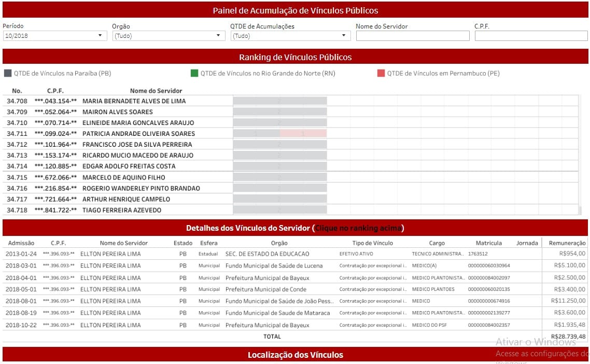
Task: Click the Admissão column header
Action: tap(20, 243)
